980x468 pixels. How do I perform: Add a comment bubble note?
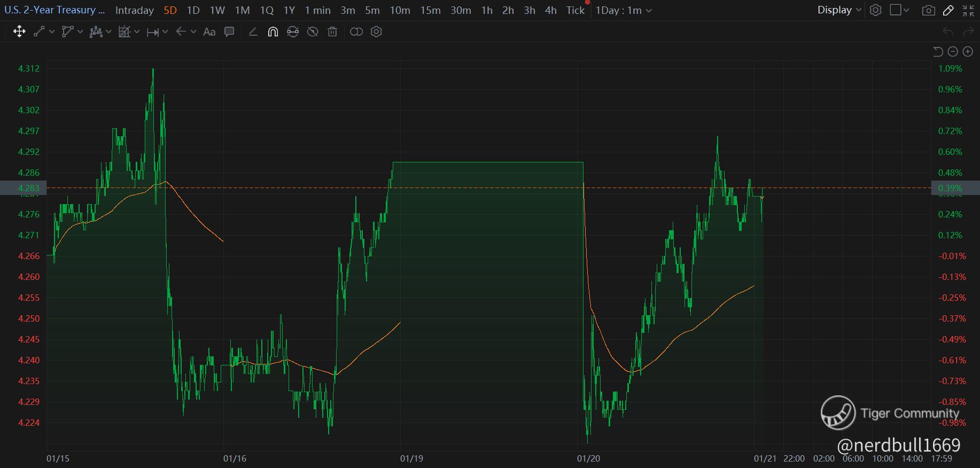pyautogui.click(x=229, y=32)
